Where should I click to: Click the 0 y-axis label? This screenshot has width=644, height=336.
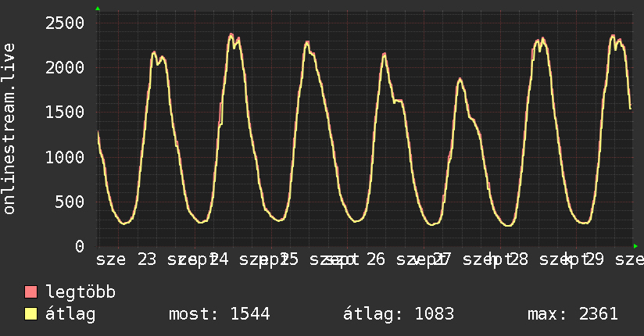coord(80,246)
